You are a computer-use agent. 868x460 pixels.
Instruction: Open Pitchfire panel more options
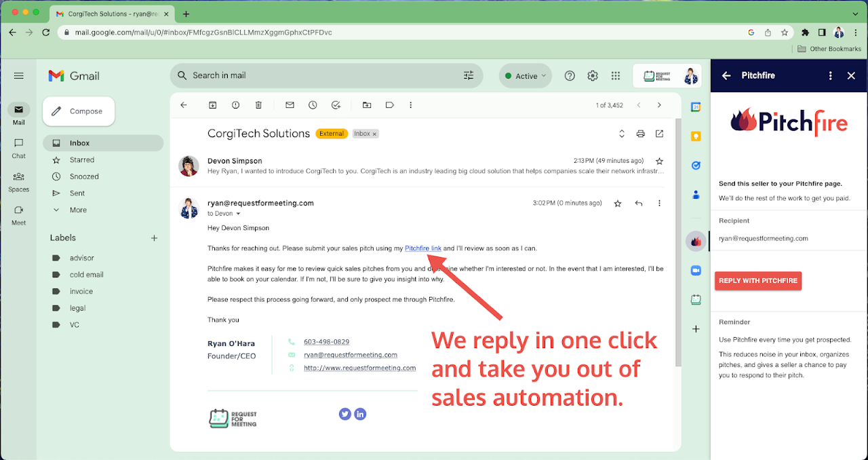pos(831,76)
